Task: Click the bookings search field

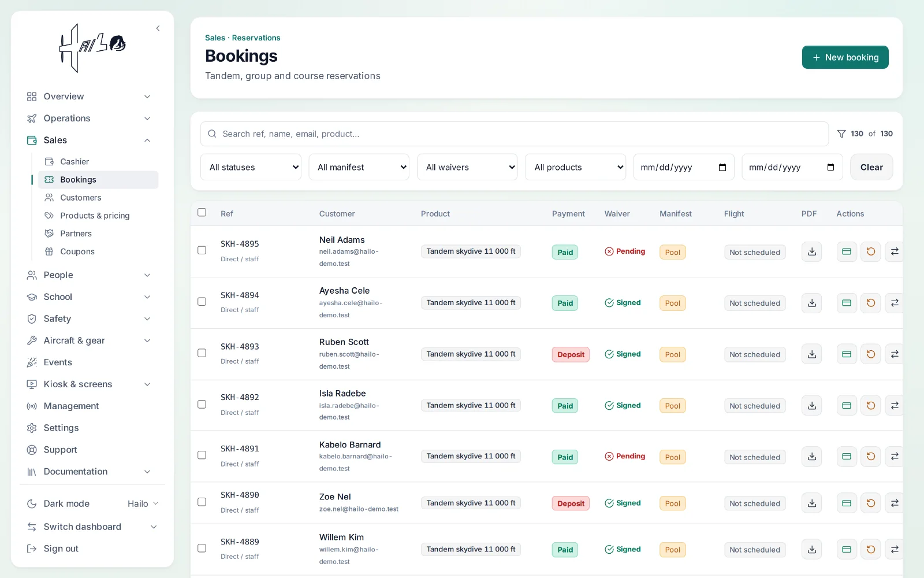Action: tap(515, 134)
